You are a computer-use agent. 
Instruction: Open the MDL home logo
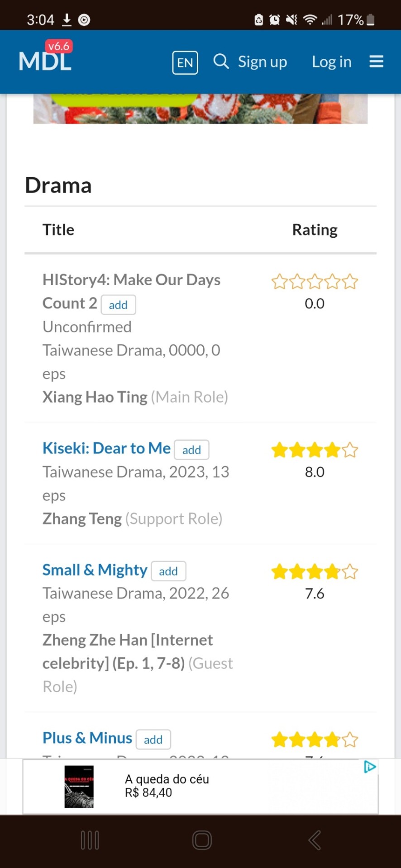(x=45, y=61)
